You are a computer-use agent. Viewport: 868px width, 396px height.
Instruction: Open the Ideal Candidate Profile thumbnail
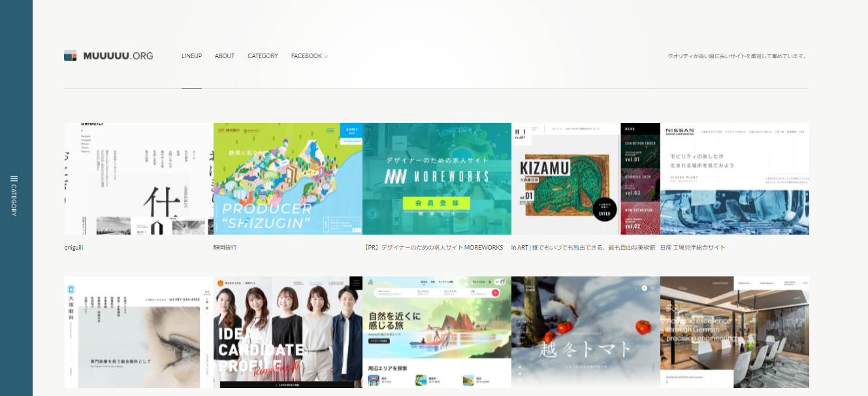(287, 332)
